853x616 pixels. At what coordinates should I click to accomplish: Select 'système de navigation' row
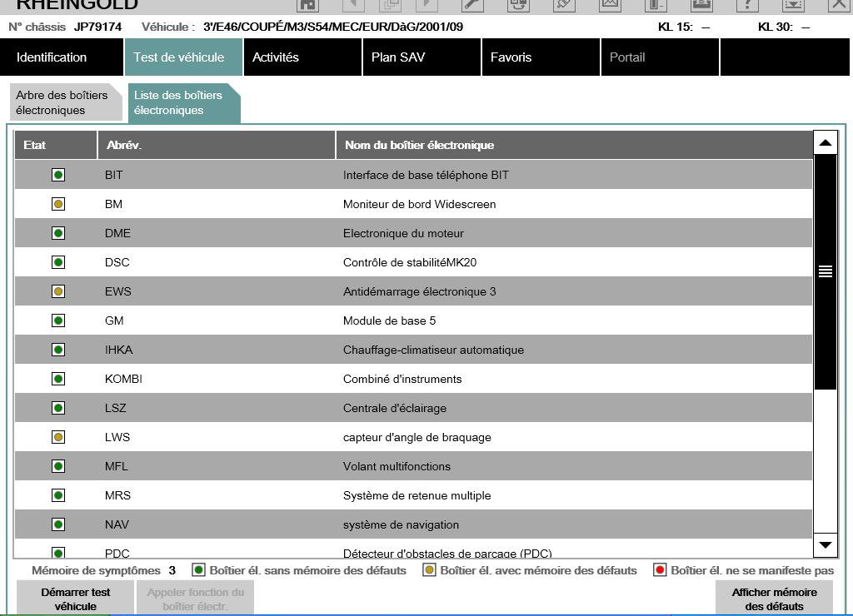pyautogui.click(x=413, y=524)
